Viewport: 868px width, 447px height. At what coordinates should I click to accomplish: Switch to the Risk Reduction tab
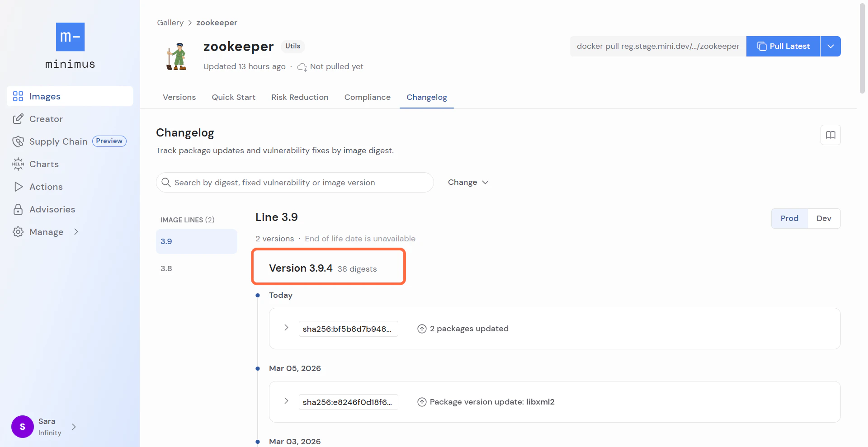(300, 97)
